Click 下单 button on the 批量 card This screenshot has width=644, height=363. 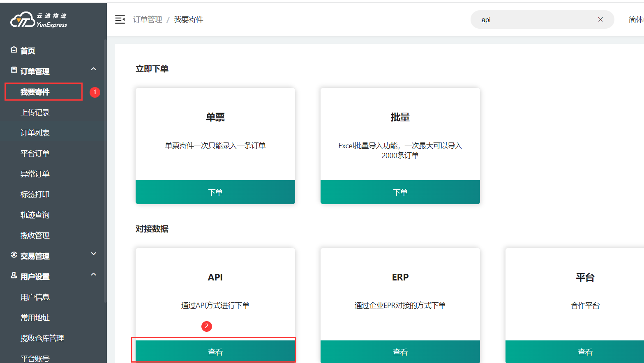(400, 192)
